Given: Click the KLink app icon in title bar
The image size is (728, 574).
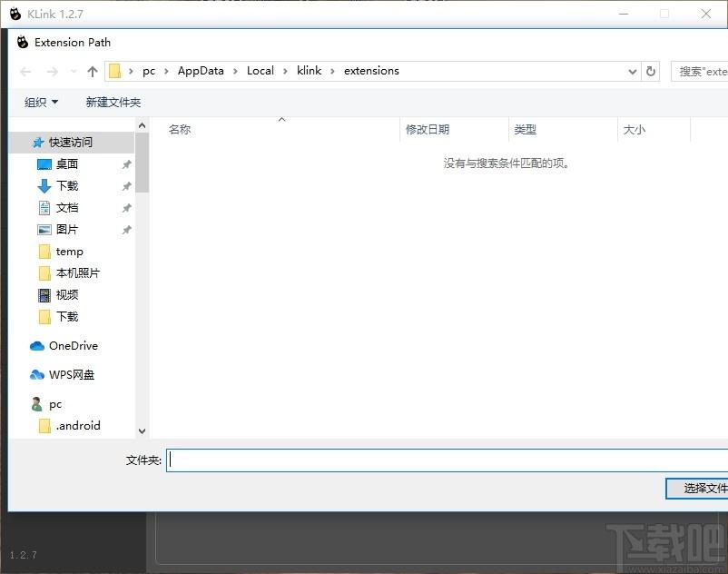Looking at the screenshot, I should pos(15,14).
